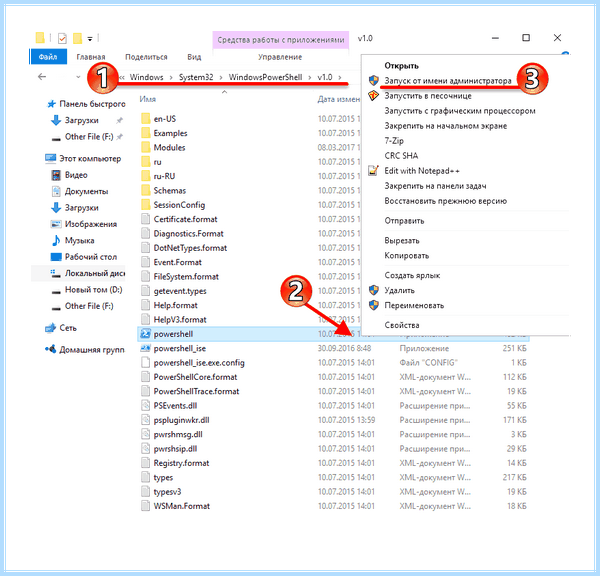
Task: Expand the chevron after v1.0 in address bar
Action: [339, 77]
